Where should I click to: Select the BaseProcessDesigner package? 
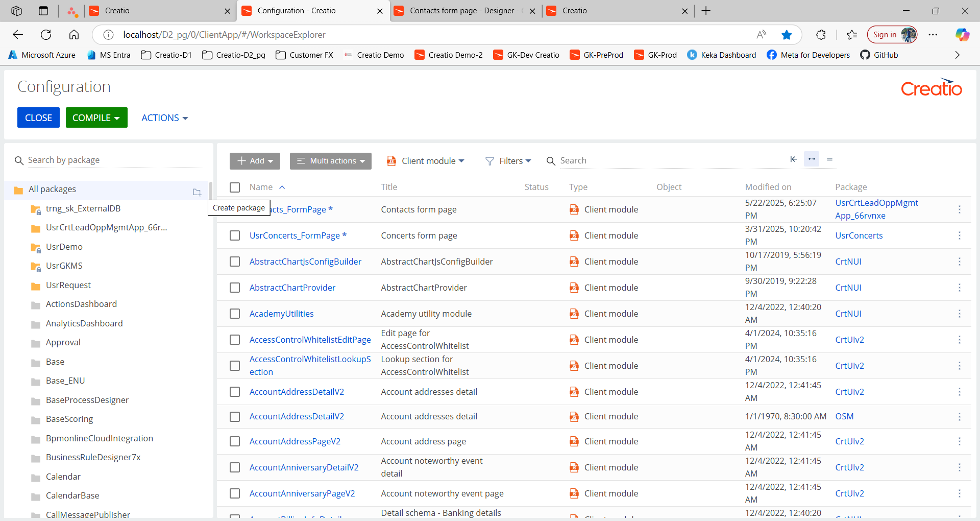tap(87, 400)
